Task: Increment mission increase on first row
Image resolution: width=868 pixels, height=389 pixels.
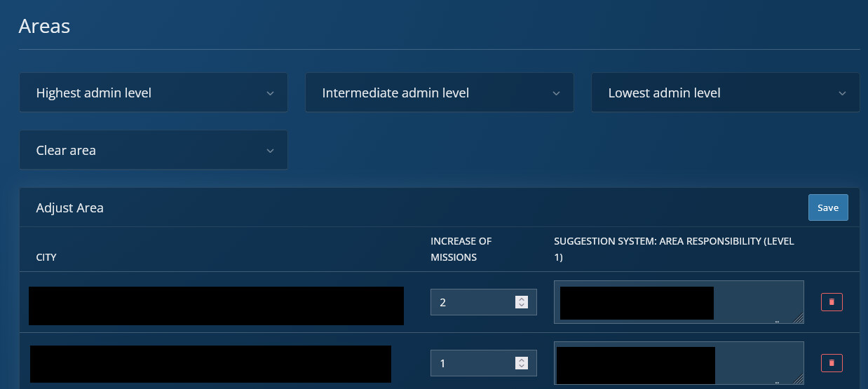Action: [521, 299]
